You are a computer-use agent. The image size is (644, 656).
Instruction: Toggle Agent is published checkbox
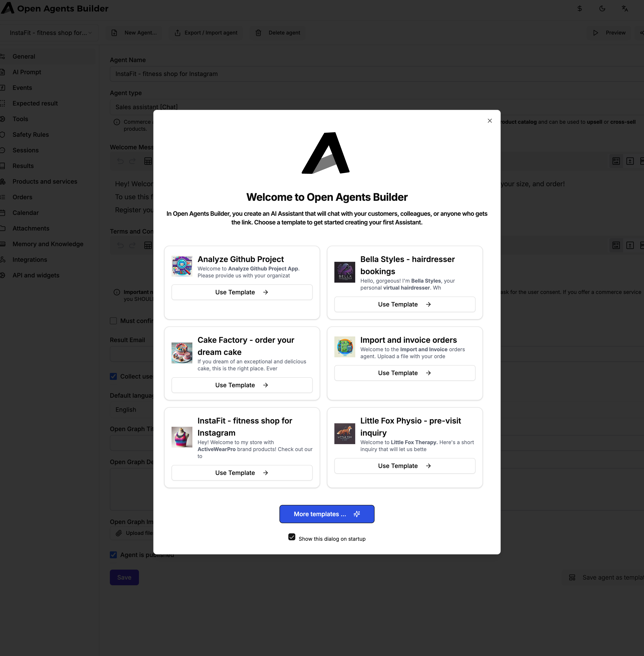[113, 555]
